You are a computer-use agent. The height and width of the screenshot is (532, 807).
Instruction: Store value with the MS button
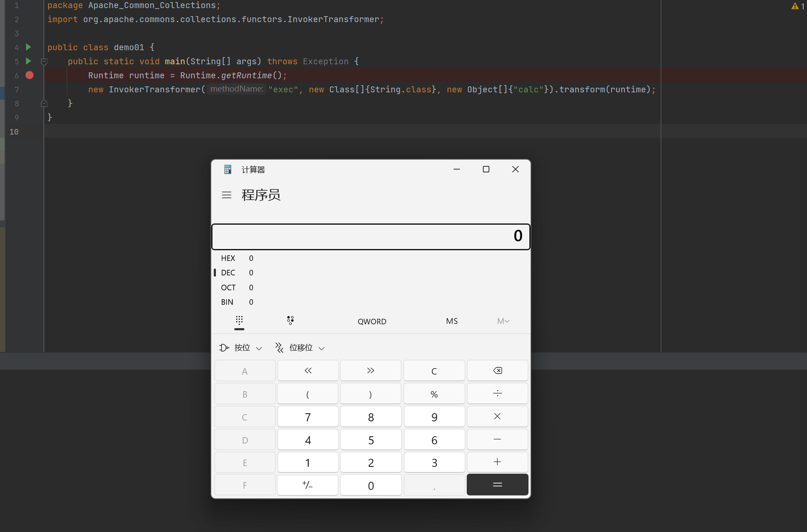coord(452,321)
